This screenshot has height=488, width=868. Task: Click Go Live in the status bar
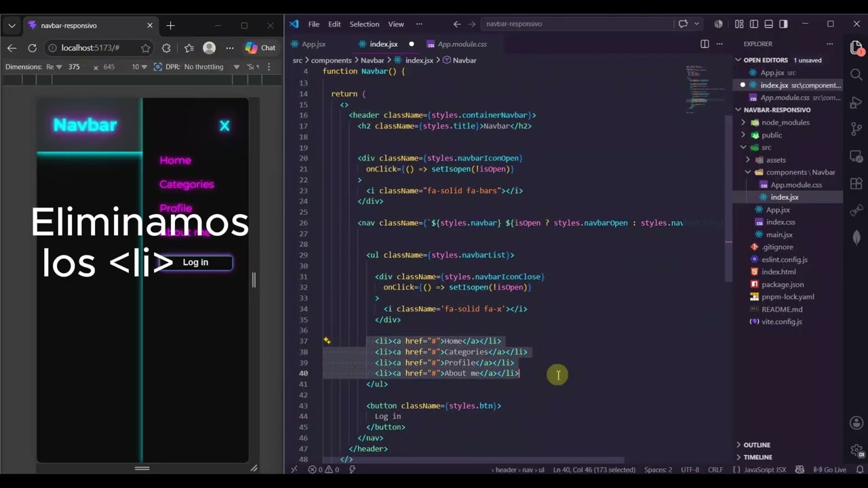point(830,470)
